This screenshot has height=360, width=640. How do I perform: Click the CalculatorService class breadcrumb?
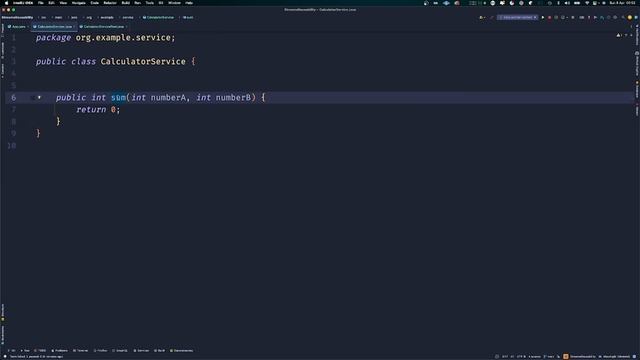coord(158,18)
